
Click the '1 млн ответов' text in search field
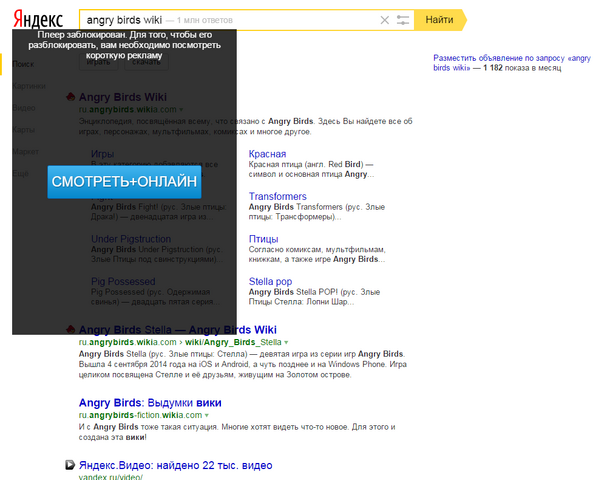[205, 20]
